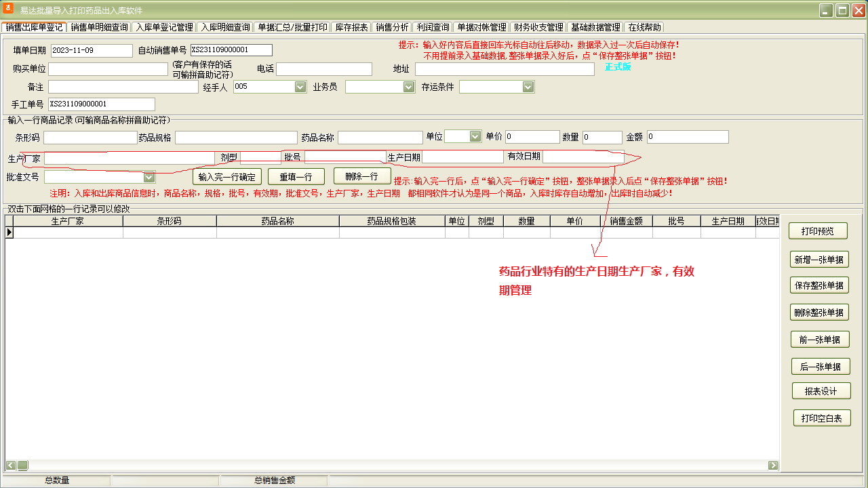The image size is (868, 488).
Task: Click the grid scrollbar right arrow
Action: click(x=773, y=466)
